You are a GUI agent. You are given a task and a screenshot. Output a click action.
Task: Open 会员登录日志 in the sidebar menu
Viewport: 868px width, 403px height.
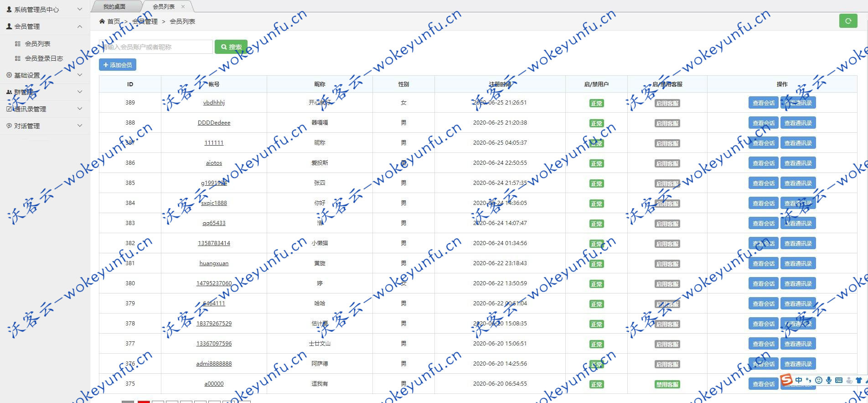point(44,58)
